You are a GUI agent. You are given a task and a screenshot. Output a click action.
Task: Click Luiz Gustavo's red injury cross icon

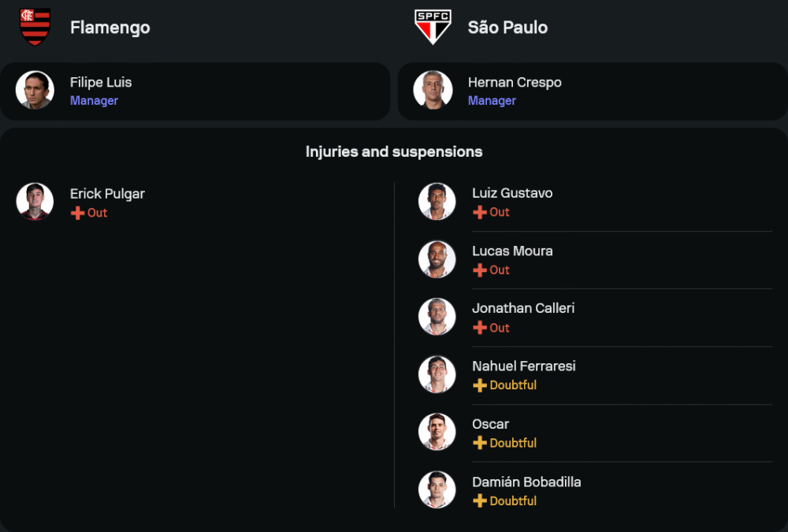coord(479,212)
